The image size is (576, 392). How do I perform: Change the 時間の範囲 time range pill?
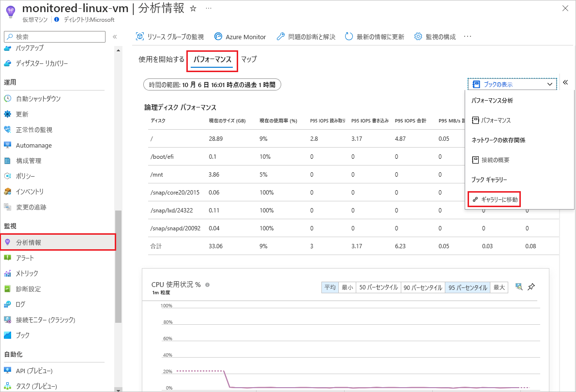point(212,85)
